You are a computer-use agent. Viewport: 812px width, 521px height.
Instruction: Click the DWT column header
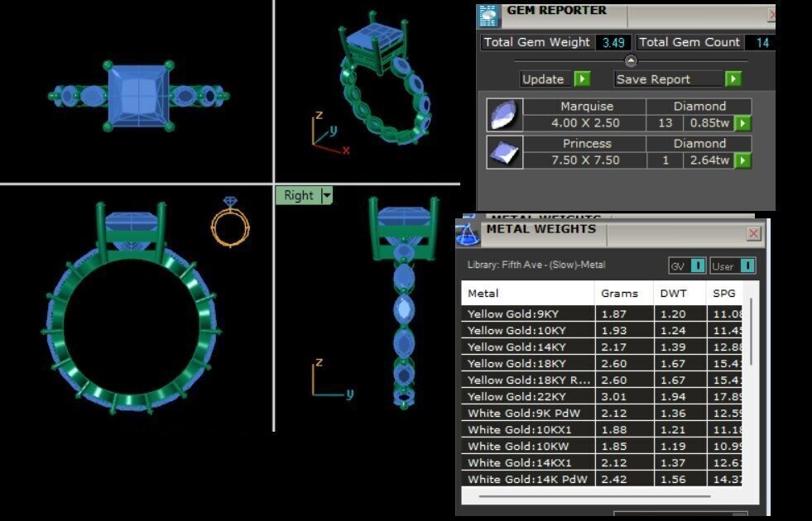[x=680, y=294]
